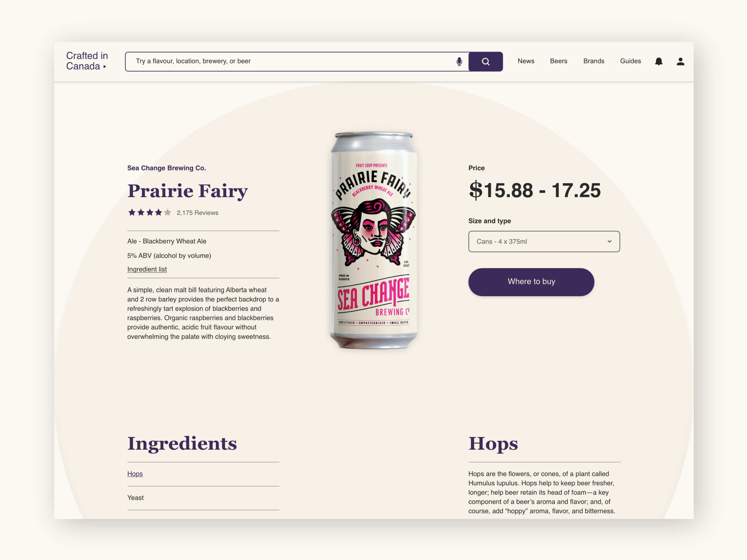
Task: Open the user account profile icon
Action: 680,61
